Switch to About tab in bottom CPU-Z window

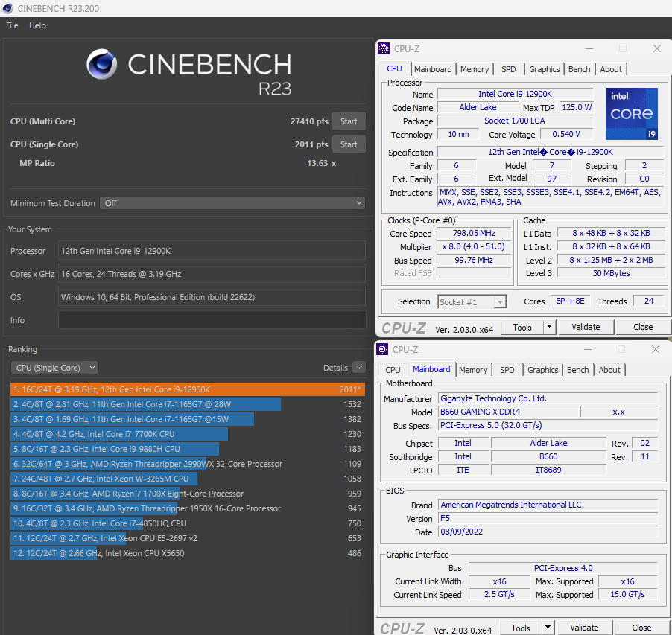[x=609, y=369]
